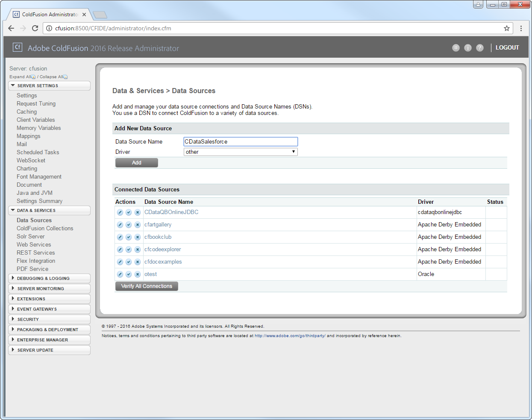Bookmark this page with the star icon
532x420 pixels.
pos(507,28)
